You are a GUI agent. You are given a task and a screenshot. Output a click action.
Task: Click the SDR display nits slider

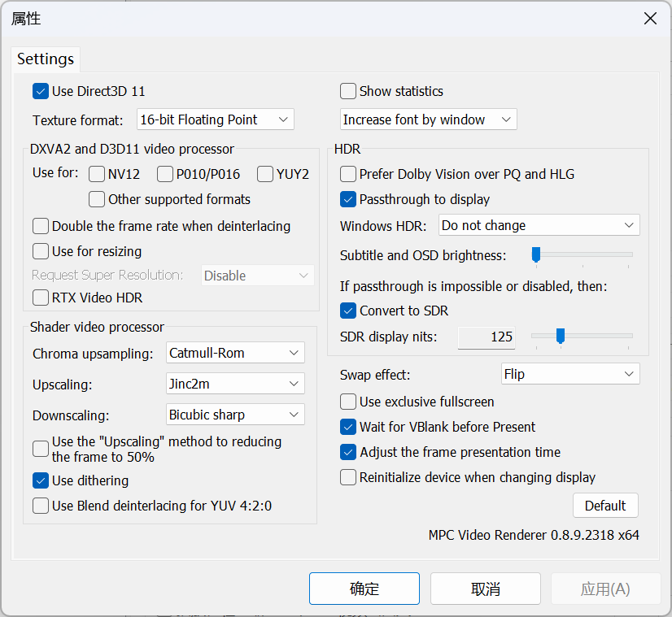click(x=582, y=336)
